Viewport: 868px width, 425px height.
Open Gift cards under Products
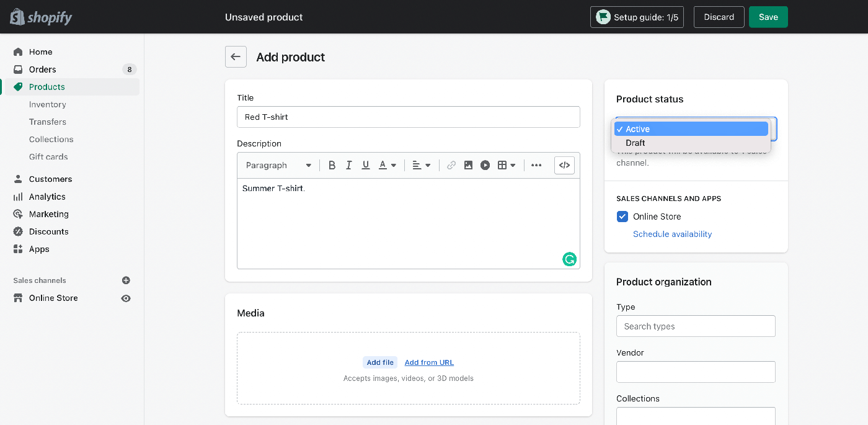[x=48, y=156]
